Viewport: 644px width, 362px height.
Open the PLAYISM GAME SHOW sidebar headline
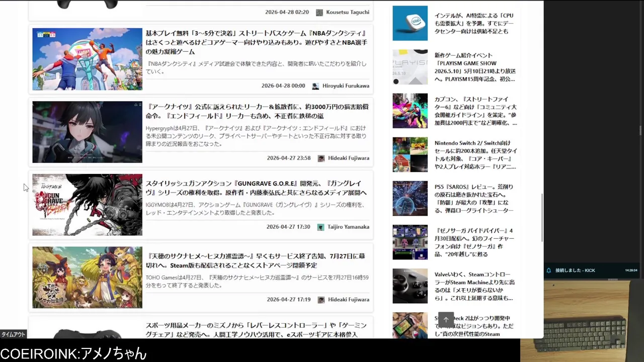coord(475,67)
